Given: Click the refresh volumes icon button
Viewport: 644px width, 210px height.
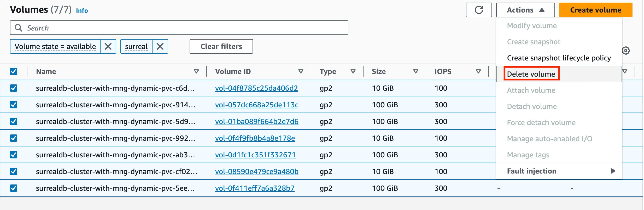Looking at the screenshot, I should 479,10.
